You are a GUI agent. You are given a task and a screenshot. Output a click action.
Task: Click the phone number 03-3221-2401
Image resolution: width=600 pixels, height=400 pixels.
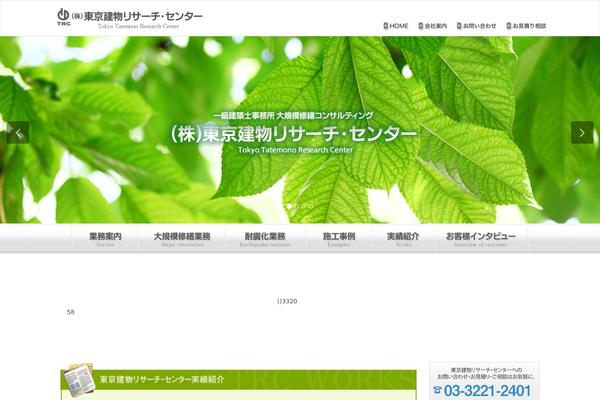pos(487,391)
